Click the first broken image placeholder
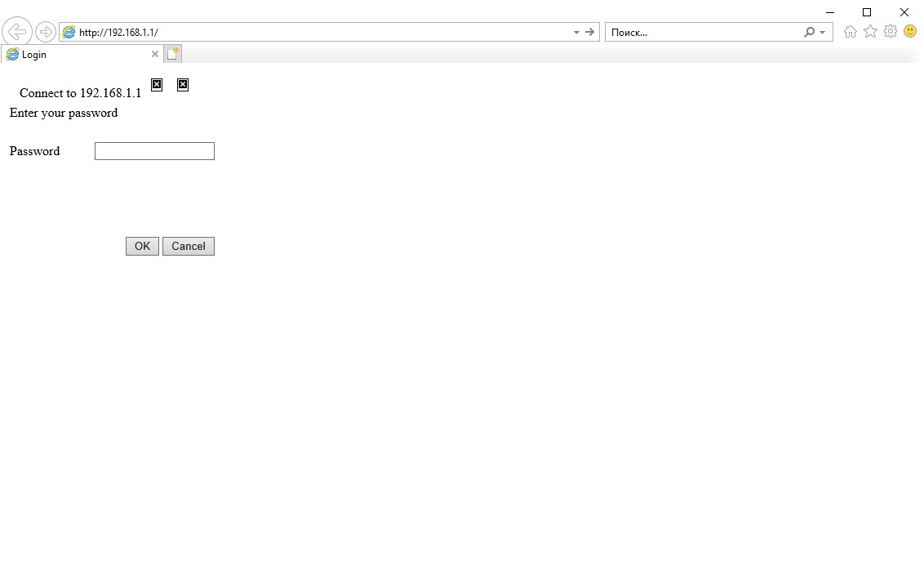 [x=157, y=84]
